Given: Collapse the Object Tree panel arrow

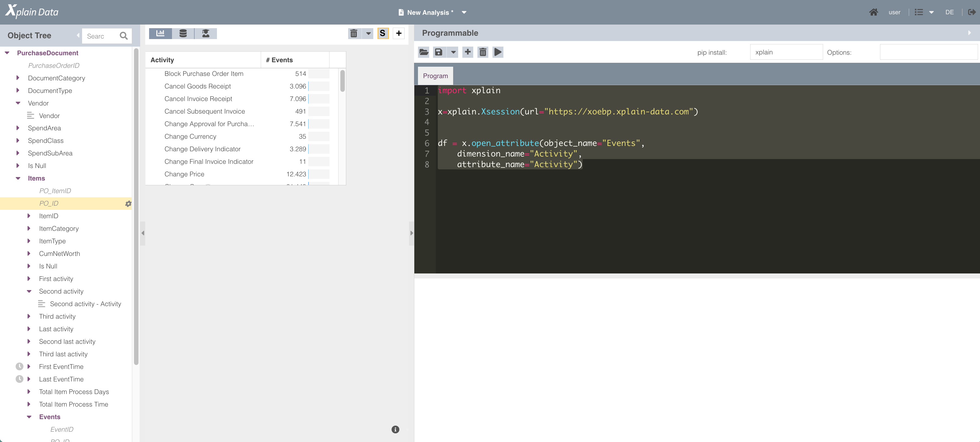Looking at the screenshot, I should coord(78,35).
